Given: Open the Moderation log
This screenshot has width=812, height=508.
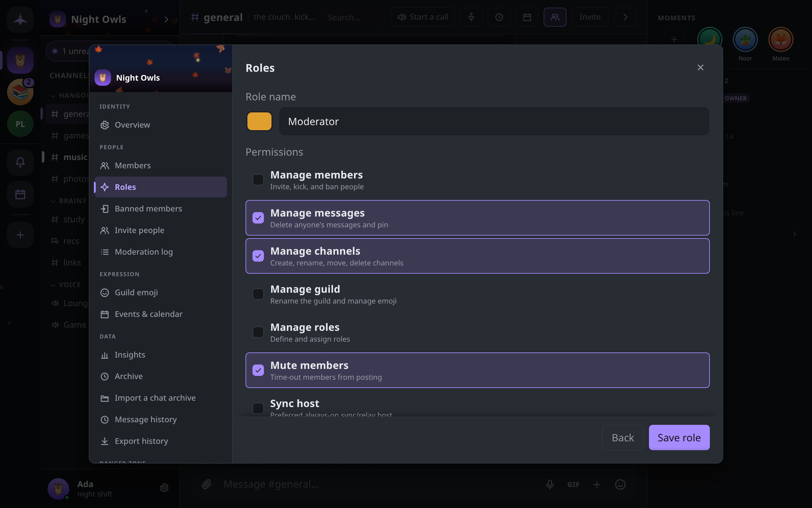Looking at the screenshot, I should pyautogui.click(x=160, y=252).
